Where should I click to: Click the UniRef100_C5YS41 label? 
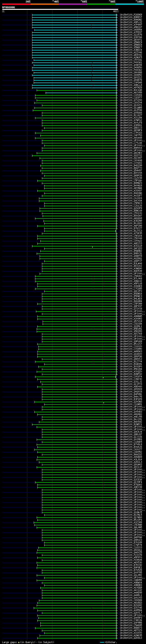coord(131,60)
